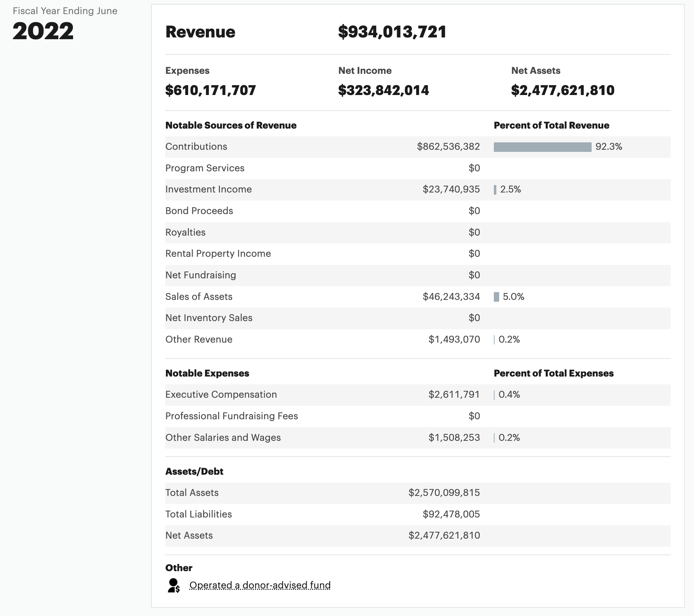The image size is (694, 616).
Task: Click the 'Fiscal Year Ending June' label
Action: click(65, 11)
